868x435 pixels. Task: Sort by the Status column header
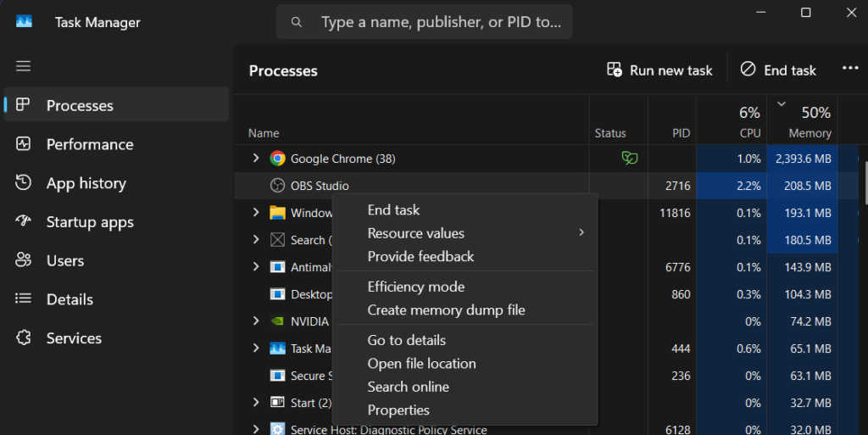618,120
